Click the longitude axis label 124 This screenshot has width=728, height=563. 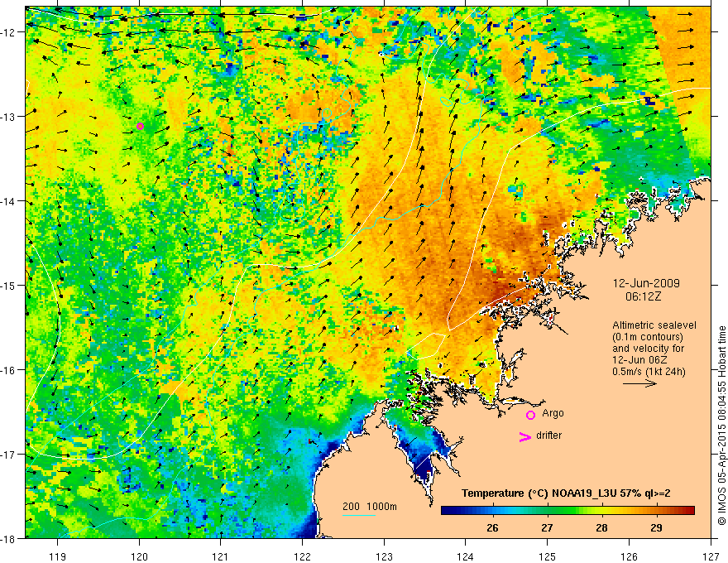click(465, 556)
